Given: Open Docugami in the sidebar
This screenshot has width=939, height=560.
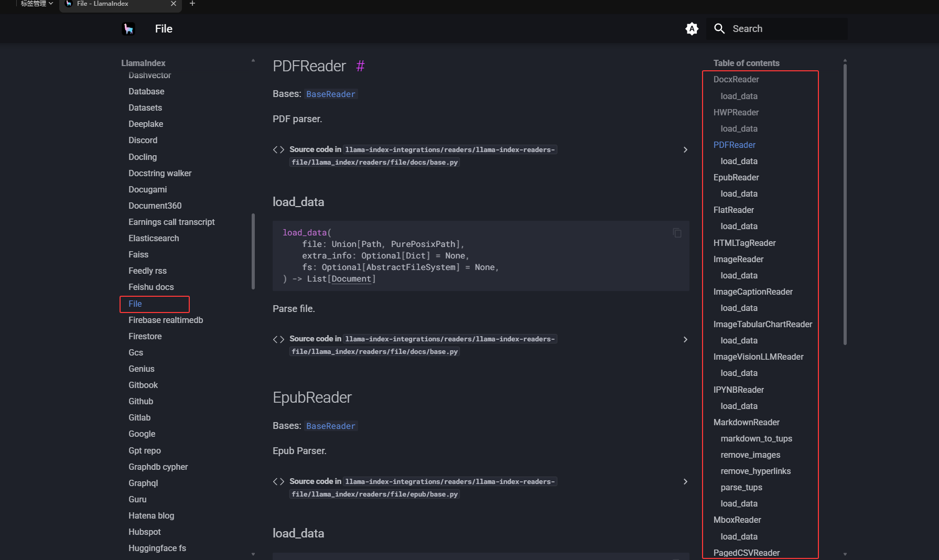Looking at the screenshot, I should point(148,189).
